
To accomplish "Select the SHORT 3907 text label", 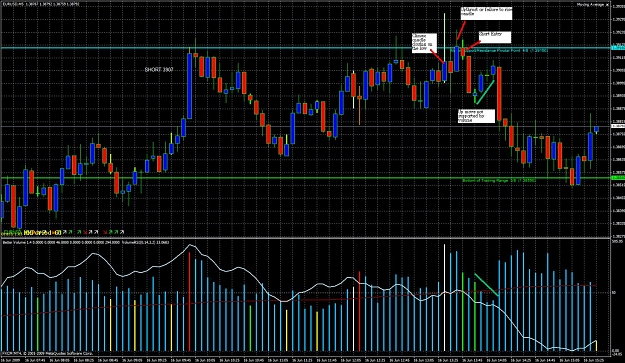I will click(159, 70).
